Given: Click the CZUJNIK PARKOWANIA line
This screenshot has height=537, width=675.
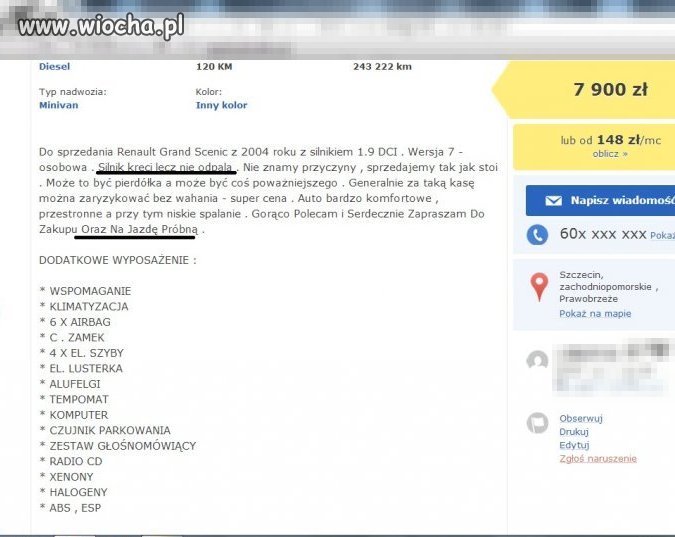Looking at the screenshot, I should 105,431.
